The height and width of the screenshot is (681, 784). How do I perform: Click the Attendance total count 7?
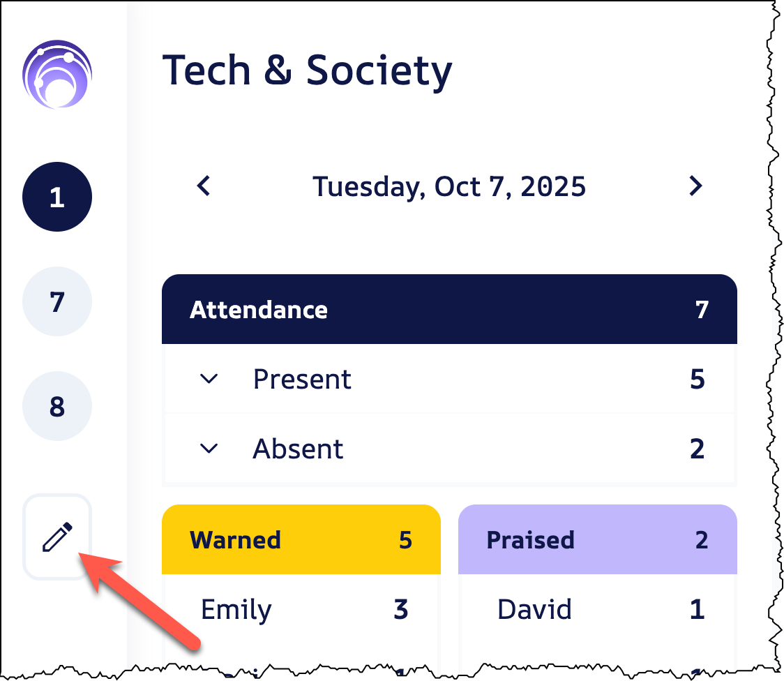coord(702,309)
